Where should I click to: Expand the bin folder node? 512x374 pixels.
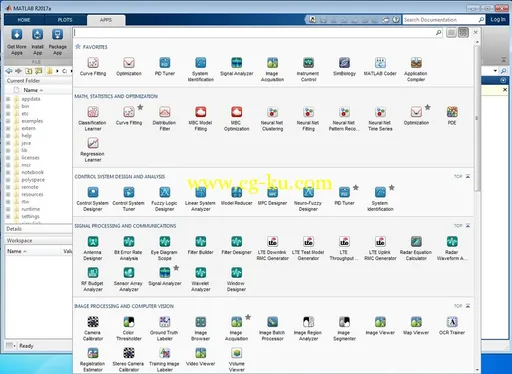click(8, 106)
